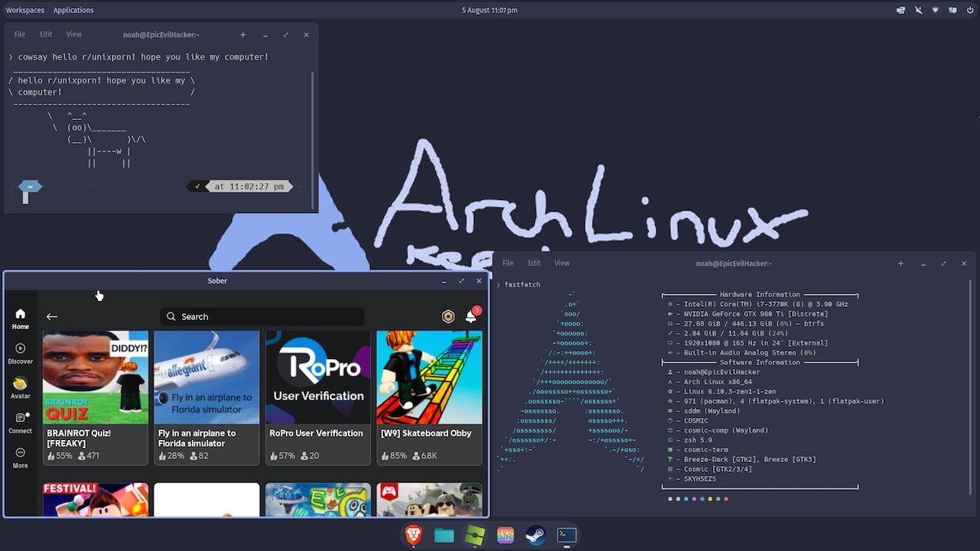The image size is (980, 551).
Task: Open Roblox notifications bell
Action: (x=471, y=317)
